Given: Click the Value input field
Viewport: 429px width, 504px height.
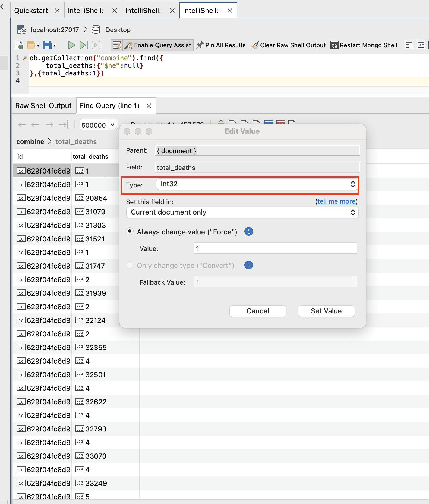Looking at the screenshot, I should point(275,248).
